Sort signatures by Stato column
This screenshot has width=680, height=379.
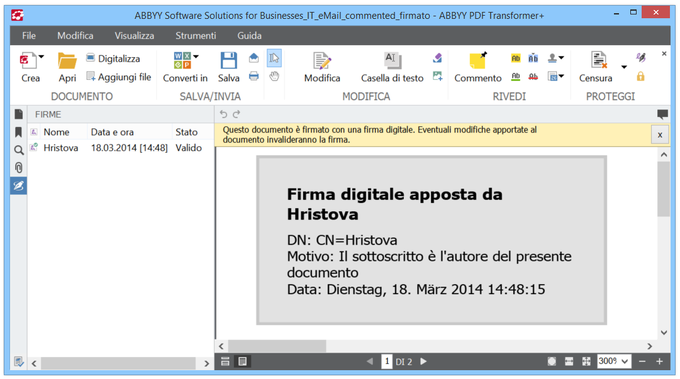(186, 132)
